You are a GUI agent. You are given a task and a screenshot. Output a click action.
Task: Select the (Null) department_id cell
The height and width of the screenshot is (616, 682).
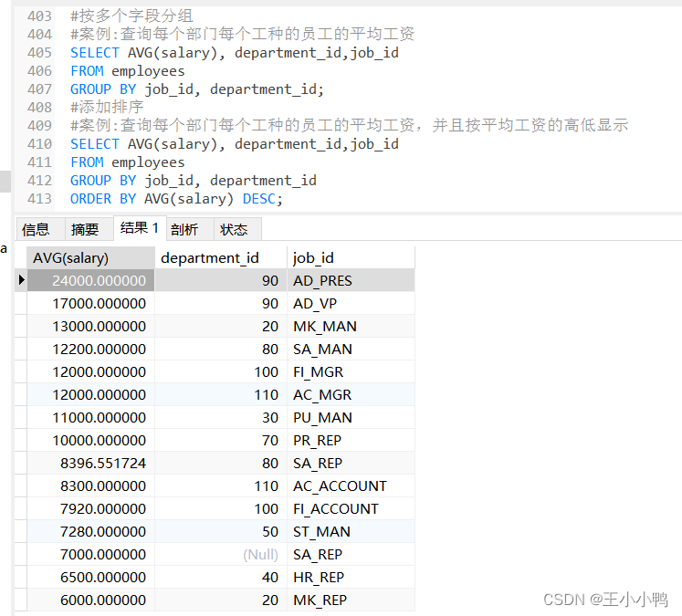(221, 554)
